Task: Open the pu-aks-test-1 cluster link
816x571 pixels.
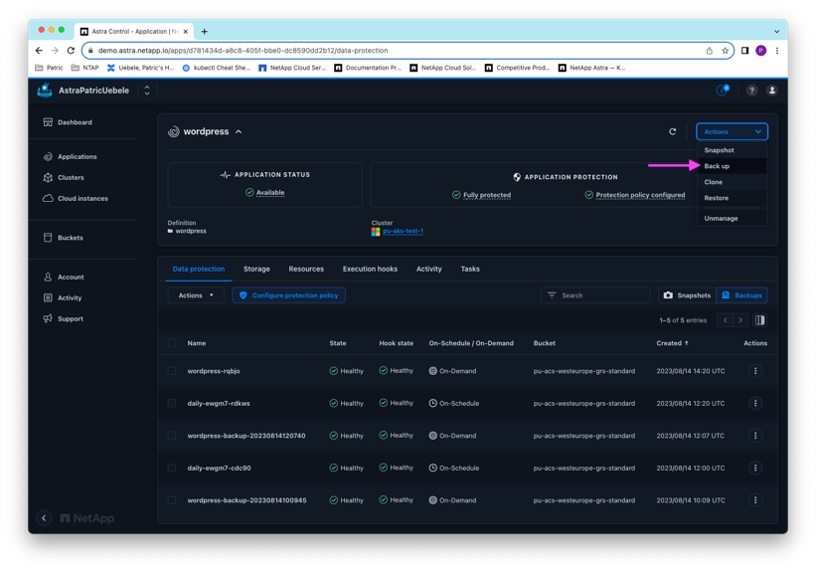Action: [x=403, y=231]
